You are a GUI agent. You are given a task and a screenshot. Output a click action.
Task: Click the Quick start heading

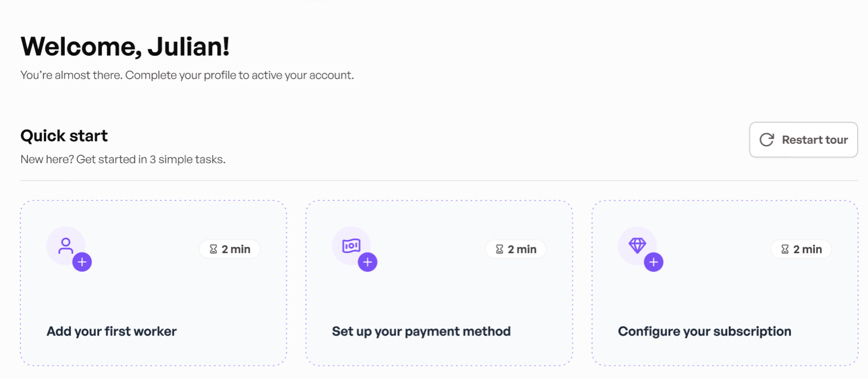(x=64, y=136)
